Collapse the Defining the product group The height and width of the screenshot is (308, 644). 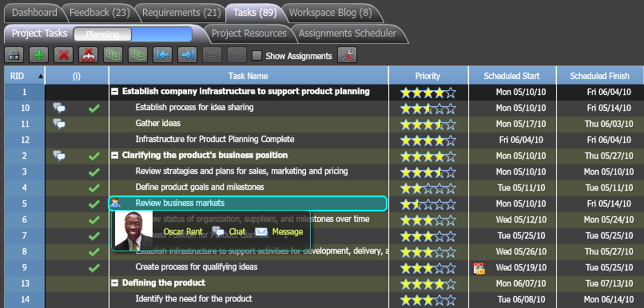pos(115,283)
